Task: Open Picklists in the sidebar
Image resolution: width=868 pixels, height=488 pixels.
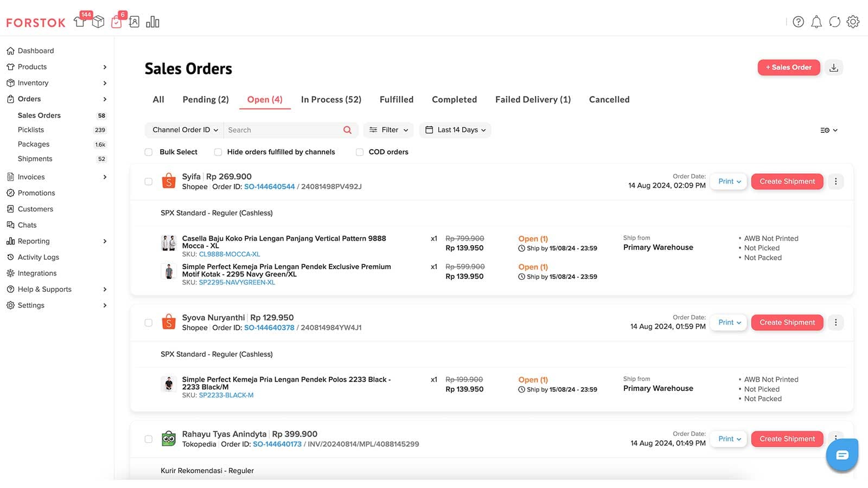Action: pos(31,130)
